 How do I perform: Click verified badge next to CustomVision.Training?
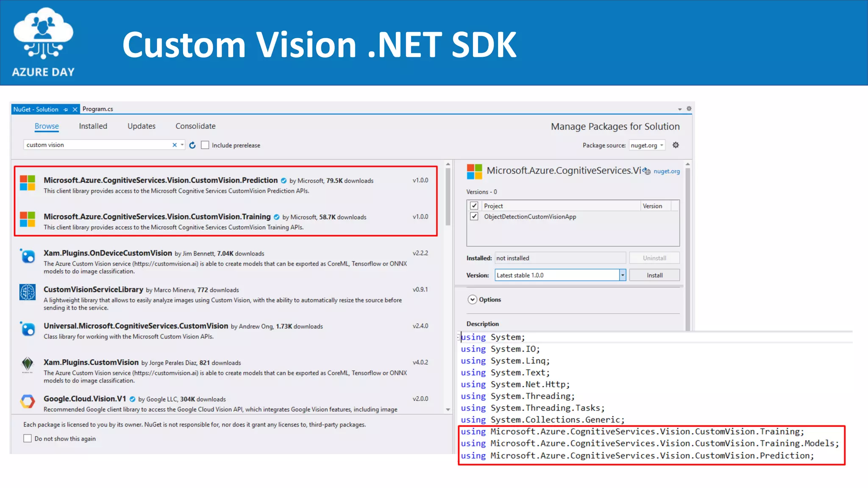point(276,217)
